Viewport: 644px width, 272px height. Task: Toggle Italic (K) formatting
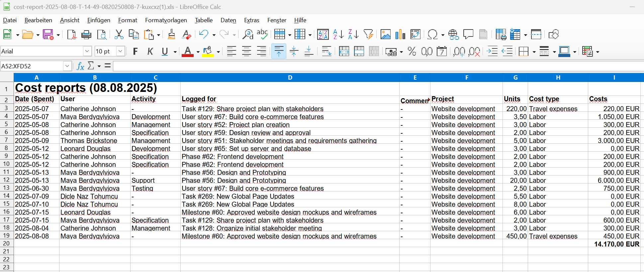(150, 51)
